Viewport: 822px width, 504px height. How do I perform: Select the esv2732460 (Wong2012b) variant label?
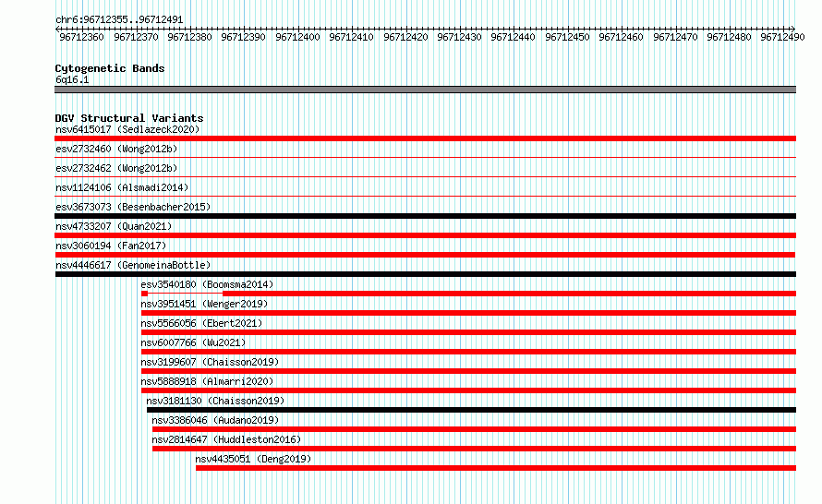point(116,149)
